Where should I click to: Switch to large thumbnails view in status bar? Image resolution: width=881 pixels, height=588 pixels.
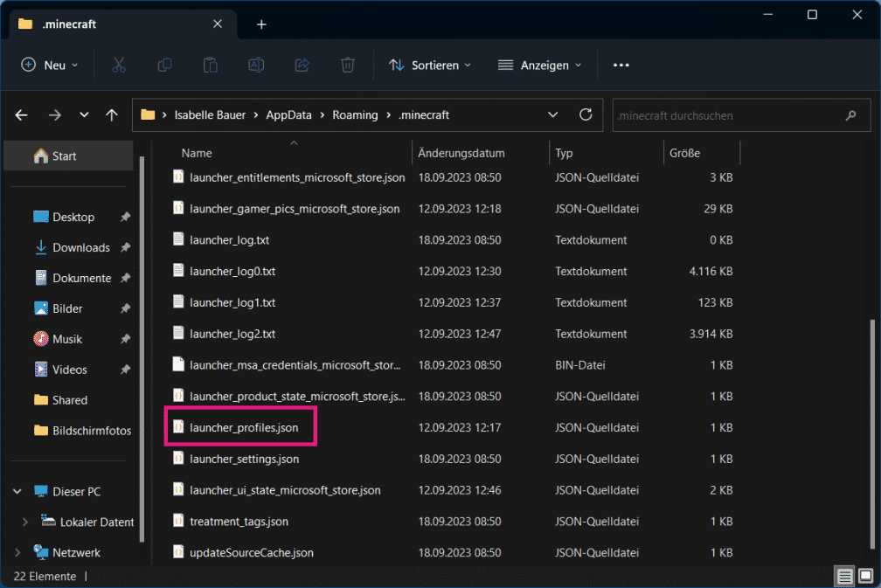coord(866,577)
